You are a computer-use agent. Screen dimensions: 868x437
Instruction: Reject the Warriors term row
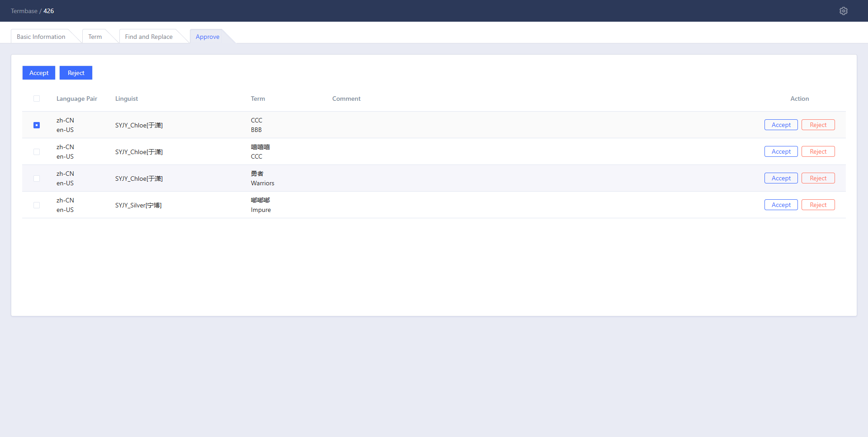click(818, 178)
